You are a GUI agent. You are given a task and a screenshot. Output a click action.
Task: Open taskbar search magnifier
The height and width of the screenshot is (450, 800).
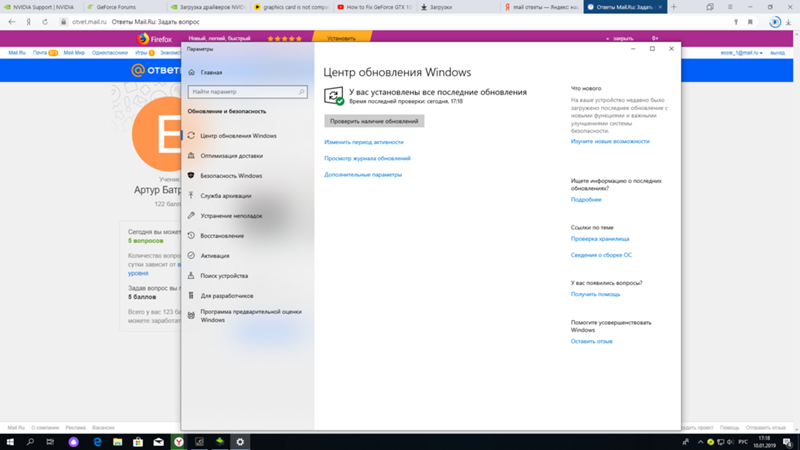pyautogui.click(x=30, y=442)
